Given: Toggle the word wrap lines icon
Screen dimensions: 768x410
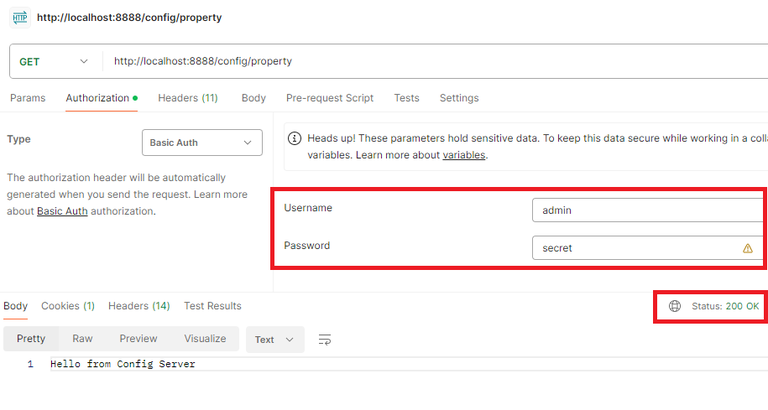Looking at the screenshot, I should click(x=325, y=340).
